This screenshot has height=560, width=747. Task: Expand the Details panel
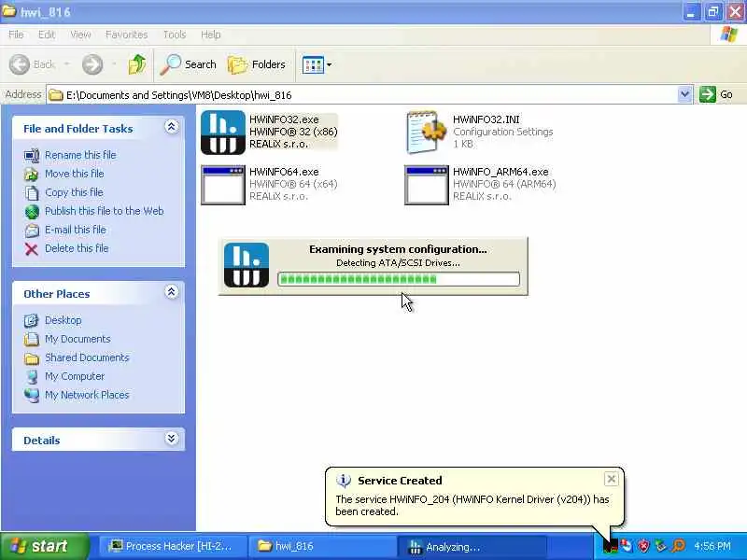coord(172,438)
